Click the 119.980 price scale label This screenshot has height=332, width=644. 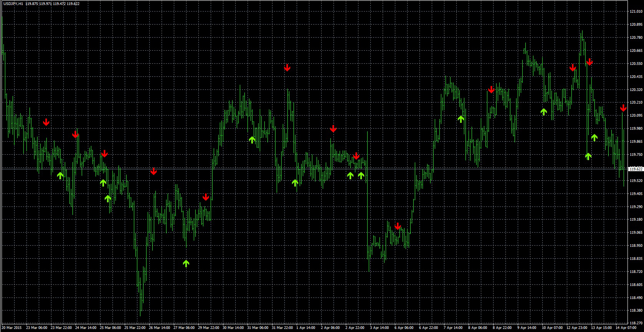[x=636, y=129]
